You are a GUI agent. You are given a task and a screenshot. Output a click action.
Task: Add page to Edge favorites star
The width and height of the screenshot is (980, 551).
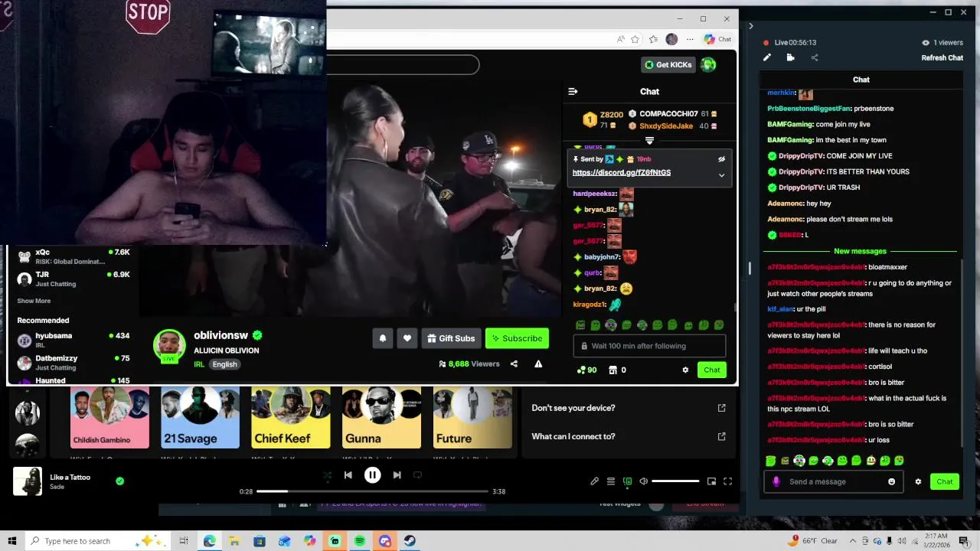pos(635,40)
